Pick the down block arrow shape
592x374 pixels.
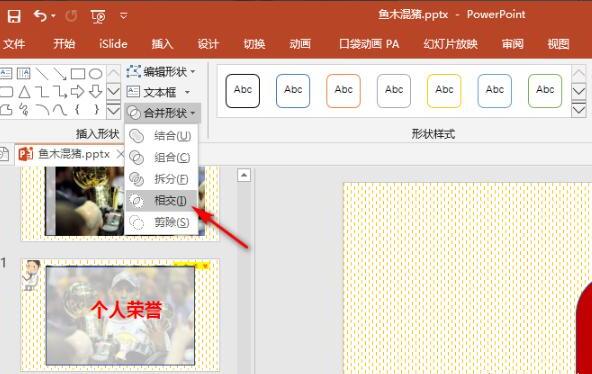95,92
